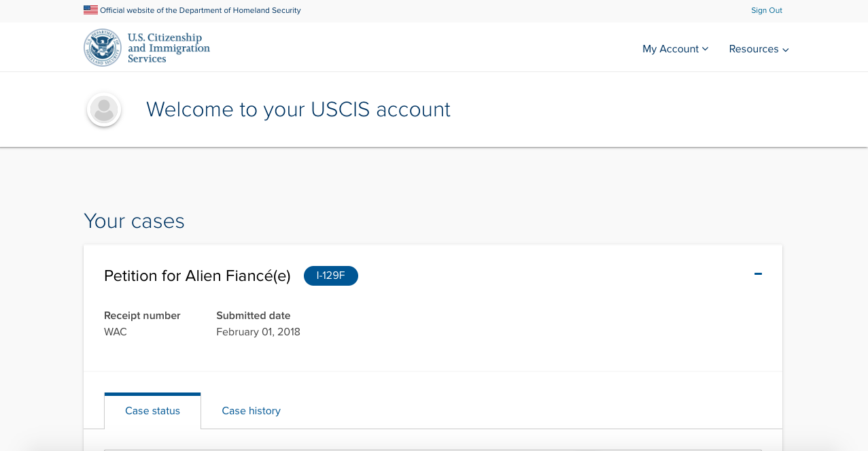Sign out of the USCIS account
The width and height of the screenshot is (868, 451).
767,10
